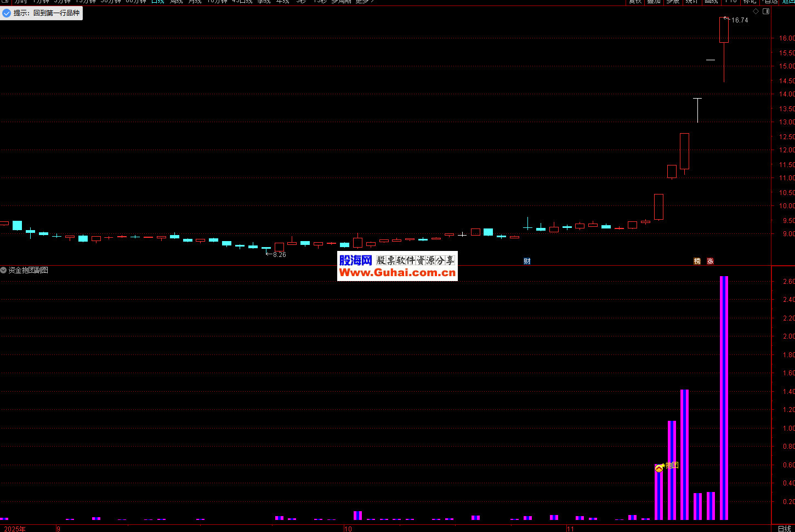Viewport: 795px width, 532px height.
Task: Click the blue checkmark hint icon
Action: [x=7, y=13]
